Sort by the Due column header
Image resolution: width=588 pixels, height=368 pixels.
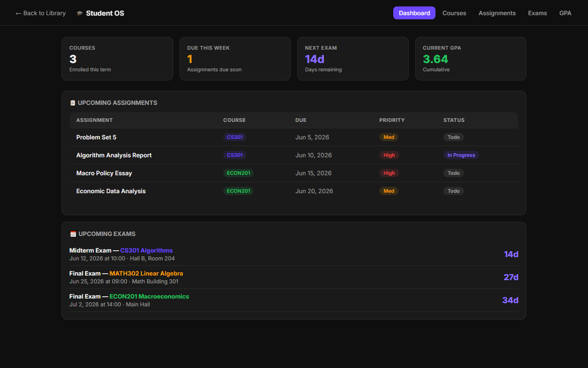pyautogui.click(x=301, y=120)
